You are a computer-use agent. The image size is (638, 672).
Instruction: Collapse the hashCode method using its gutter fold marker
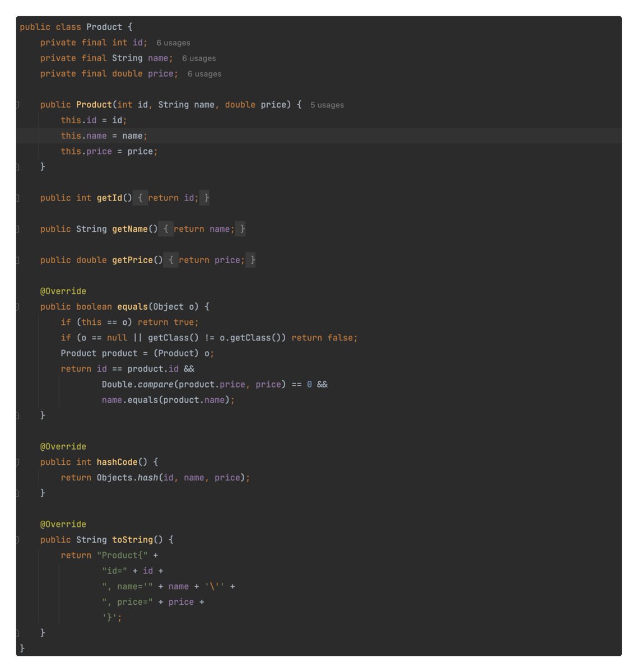[x=17, y=462]
